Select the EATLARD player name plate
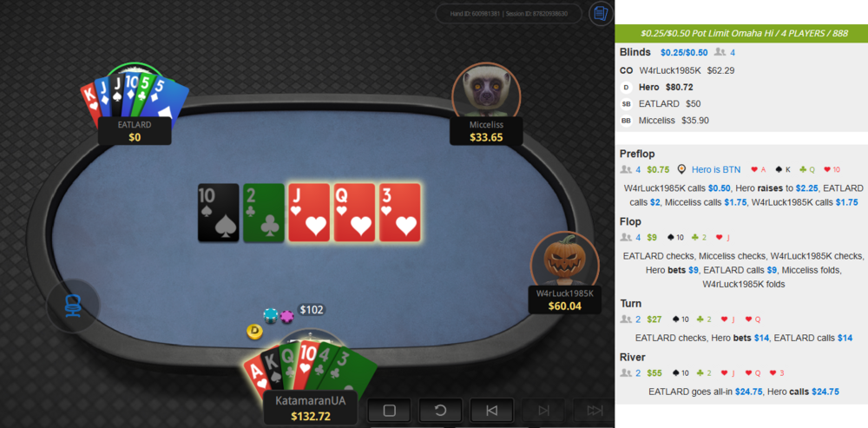Image resolution: width=868 pixels, height=428 pixels. (135, 131)
